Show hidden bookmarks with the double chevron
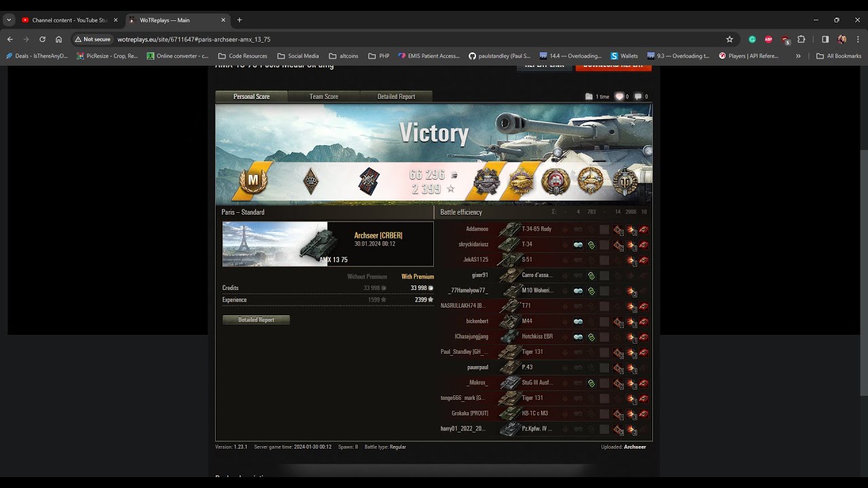Image resolution: width=868 pixels, height=488 pixels. pyautogui.click(x=798, y=56)
